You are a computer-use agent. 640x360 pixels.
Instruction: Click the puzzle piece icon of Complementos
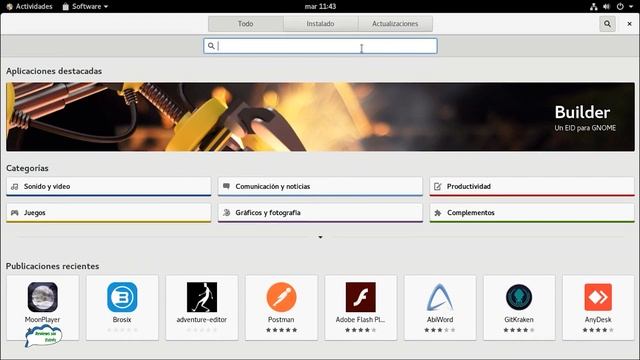point(438,213)
